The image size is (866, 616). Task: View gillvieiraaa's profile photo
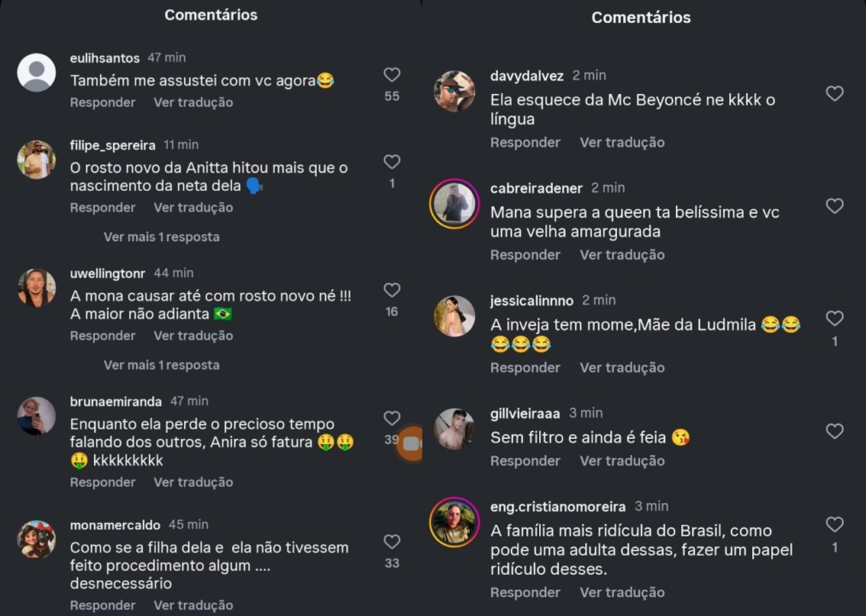[454, 429]
